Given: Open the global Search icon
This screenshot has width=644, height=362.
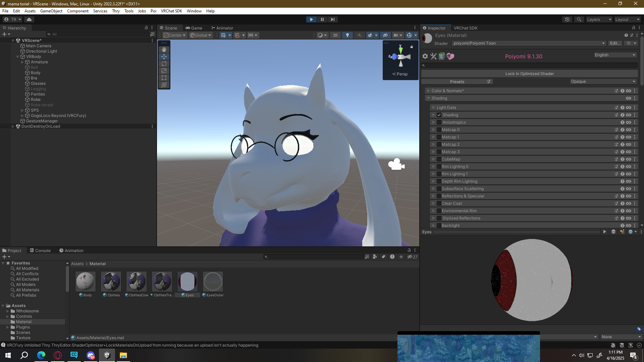Looking at the screenshot, I should click(x=579, y=19).
